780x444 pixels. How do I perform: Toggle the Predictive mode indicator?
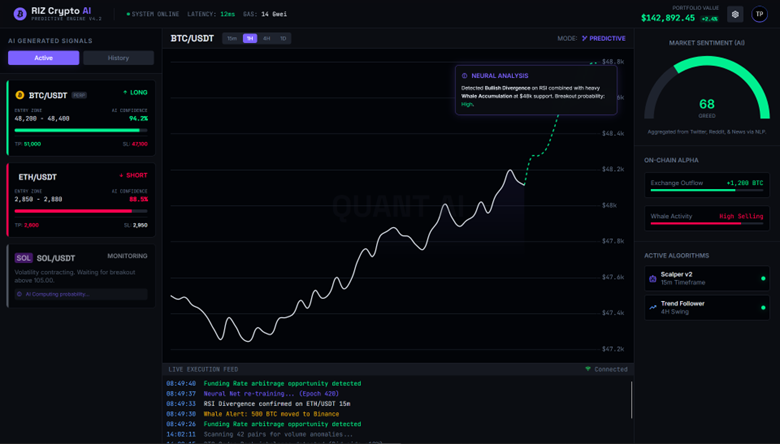pos(603,38)
